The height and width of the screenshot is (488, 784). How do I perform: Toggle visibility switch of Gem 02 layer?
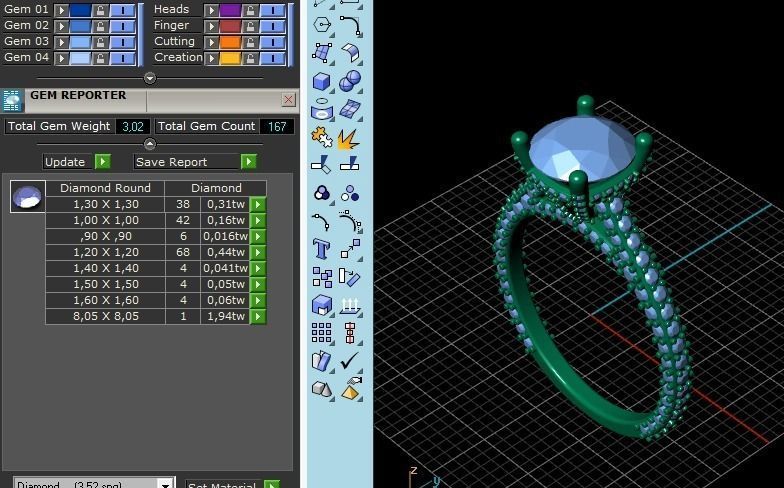[122, 26]
